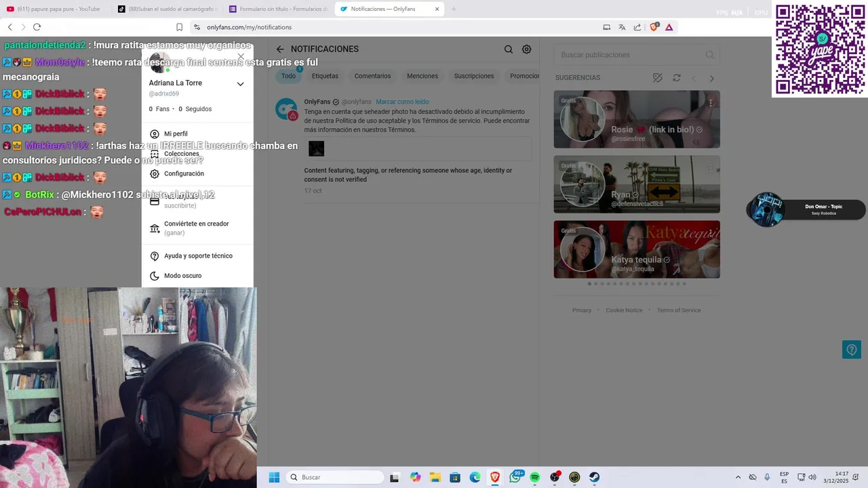
Task: Click the Buscar publicaciones search field
Action: 637,55
